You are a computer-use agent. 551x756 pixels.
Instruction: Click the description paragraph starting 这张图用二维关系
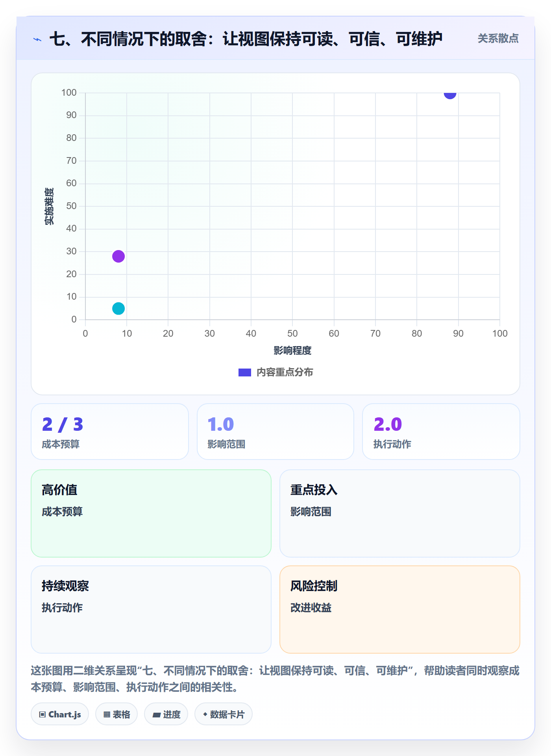pos(275,679)
